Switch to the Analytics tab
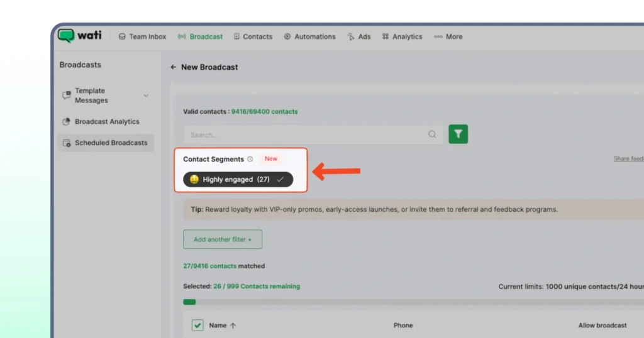This screenshot has height=338, width=644. (402, 36)
